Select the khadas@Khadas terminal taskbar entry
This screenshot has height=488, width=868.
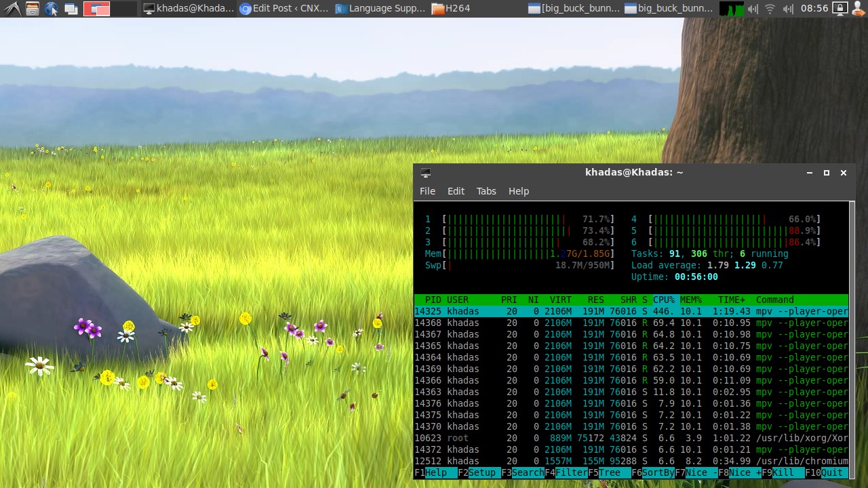coord(189,9)
